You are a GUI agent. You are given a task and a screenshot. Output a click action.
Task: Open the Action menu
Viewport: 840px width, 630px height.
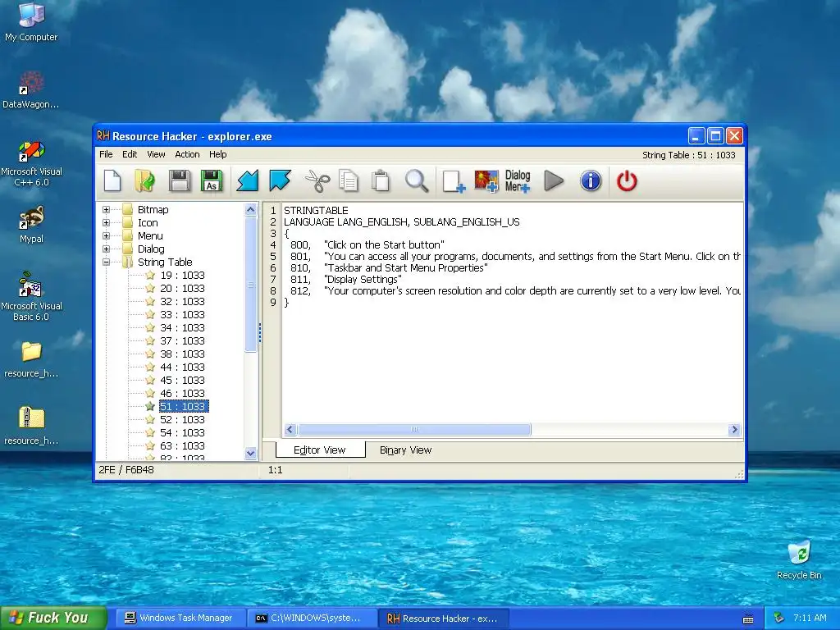(187, 154)
